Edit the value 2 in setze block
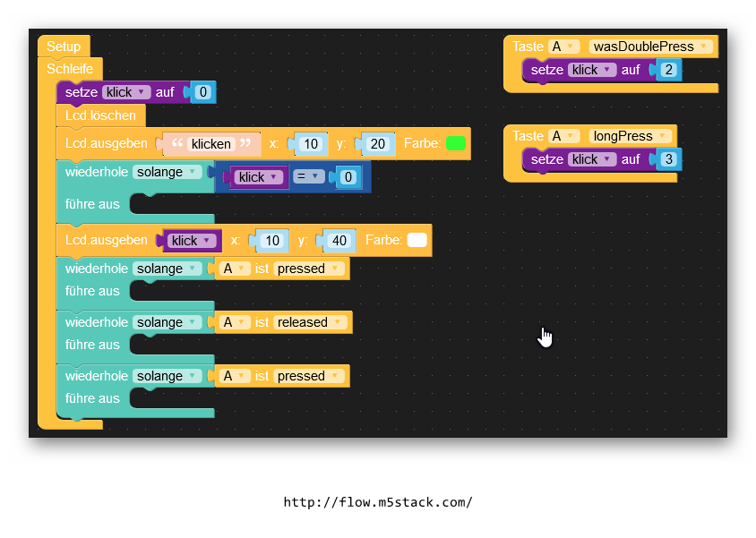The height and width of the screenshot is (538, 756). coord(668,70)
